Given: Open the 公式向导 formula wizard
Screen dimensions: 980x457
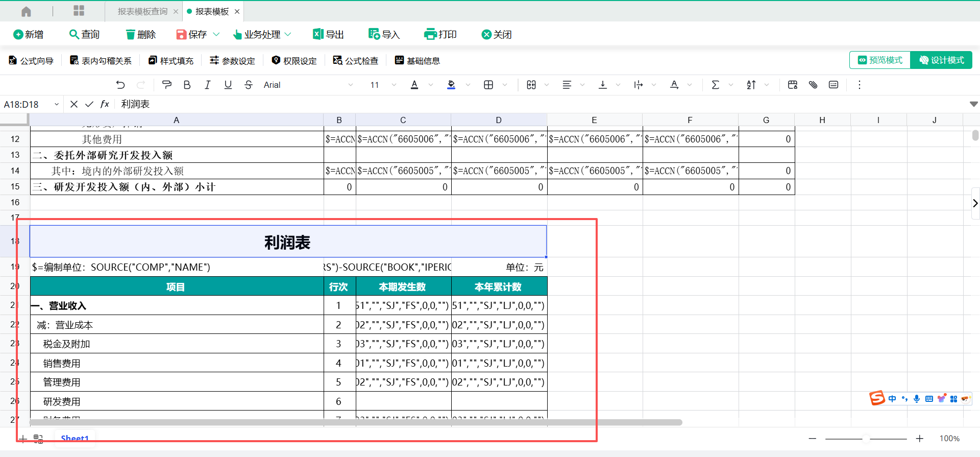Looking at the screenshot, I should point(31,61).
